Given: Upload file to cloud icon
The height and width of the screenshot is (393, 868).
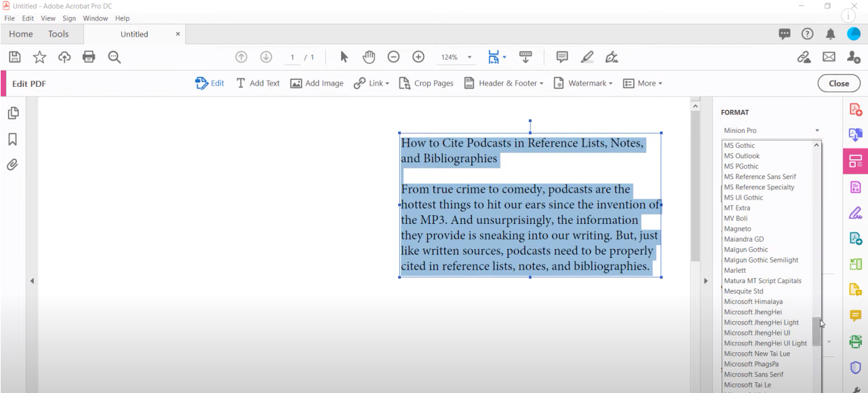Looking at the screenshot, I should [x=64, y=58].
